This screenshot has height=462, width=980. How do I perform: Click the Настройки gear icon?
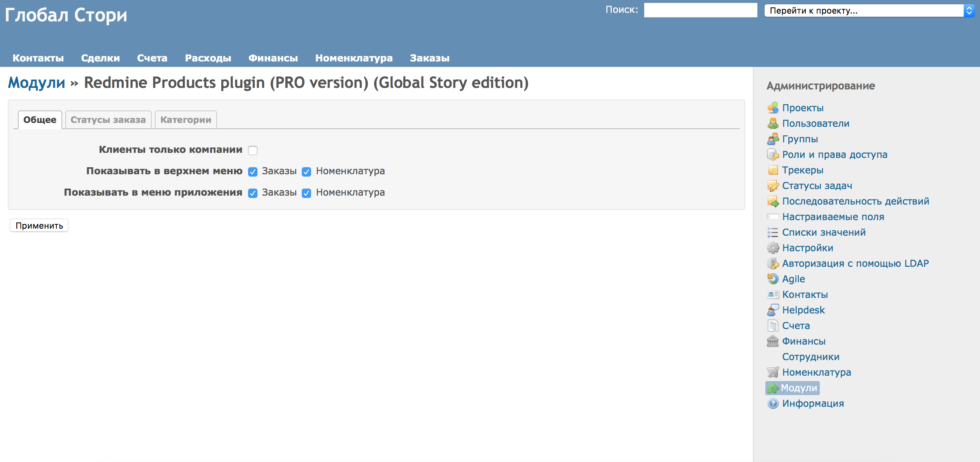[773, 248]
